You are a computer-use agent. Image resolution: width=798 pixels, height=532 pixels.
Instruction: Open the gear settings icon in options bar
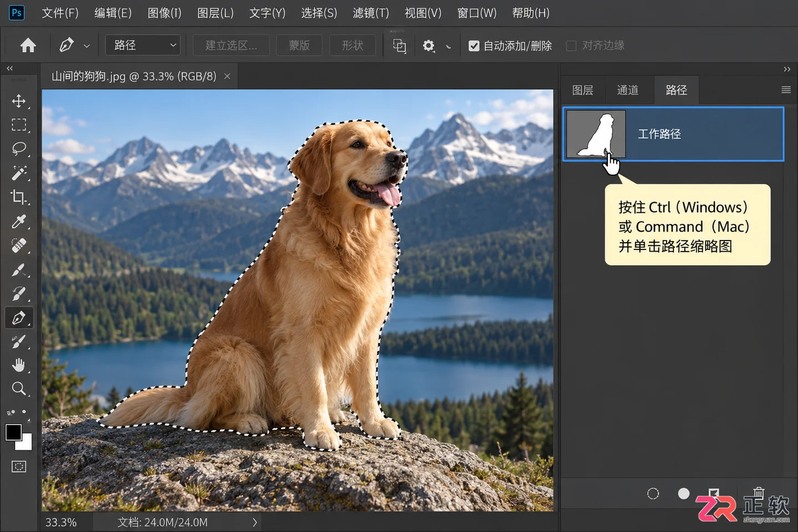428,46
